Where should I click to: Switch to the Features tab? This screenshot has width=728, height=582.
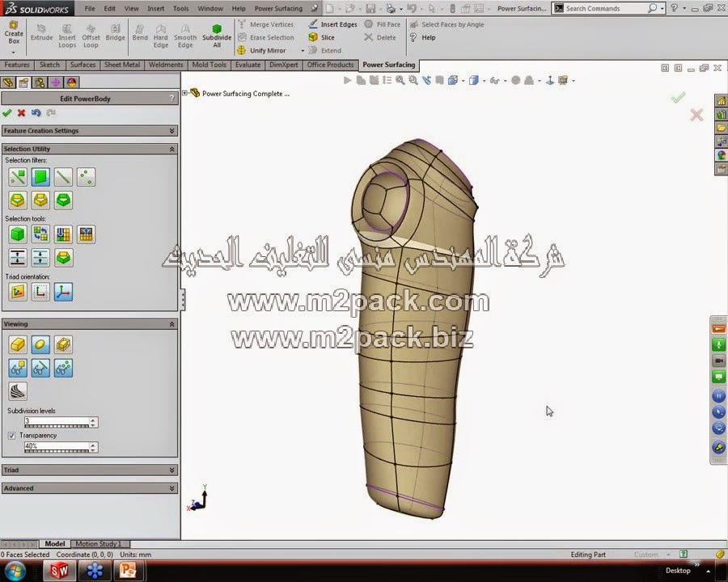pos(17,65)
